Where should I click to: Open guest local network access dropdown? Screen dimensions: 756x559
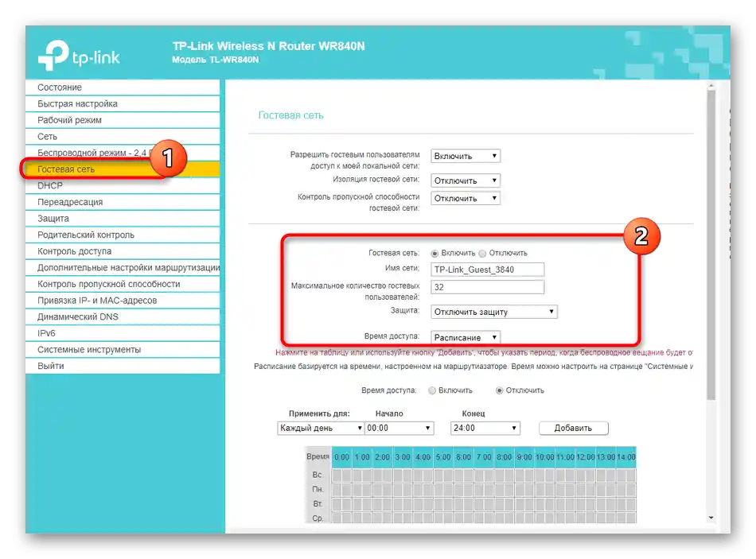(466, 156)
